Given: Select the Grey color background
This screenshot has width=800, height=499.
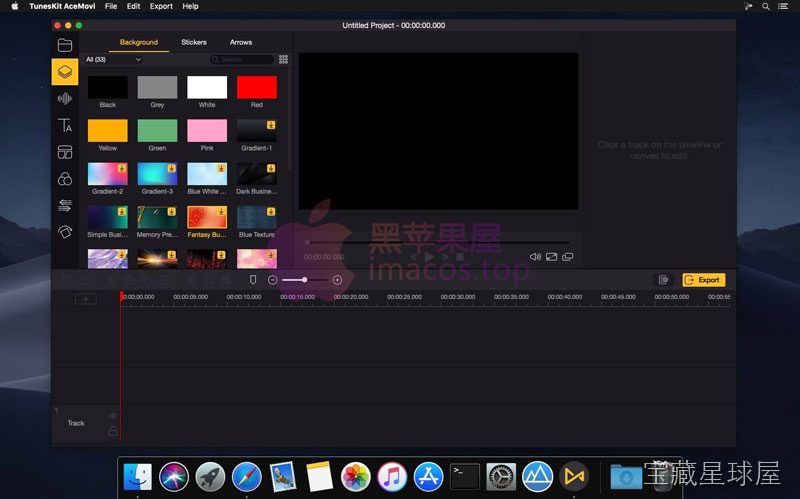Looking at the screenshot, I should [158, 87].
